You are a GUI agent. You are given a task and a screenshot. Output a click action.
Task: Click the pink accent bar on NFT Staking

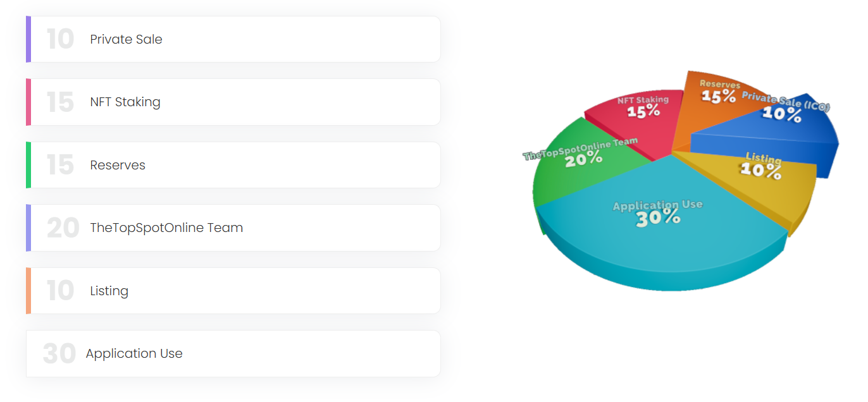[x=28, y=102]
